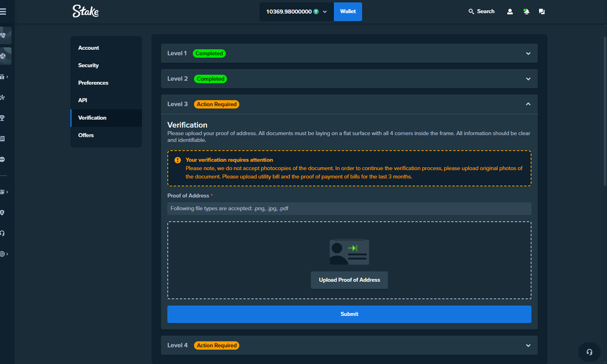Open the Promotions gift icon in sidebar

2,77
